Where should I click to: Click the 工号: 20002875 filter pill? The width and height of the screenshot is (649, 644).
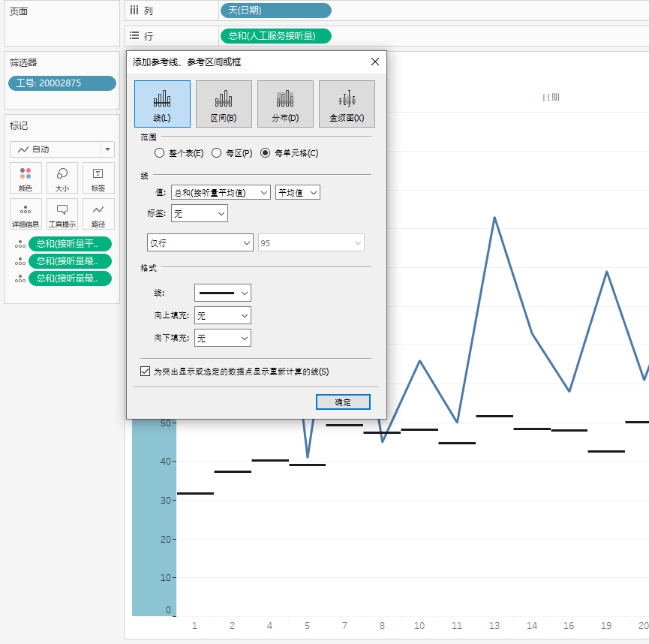coord(62,83)
